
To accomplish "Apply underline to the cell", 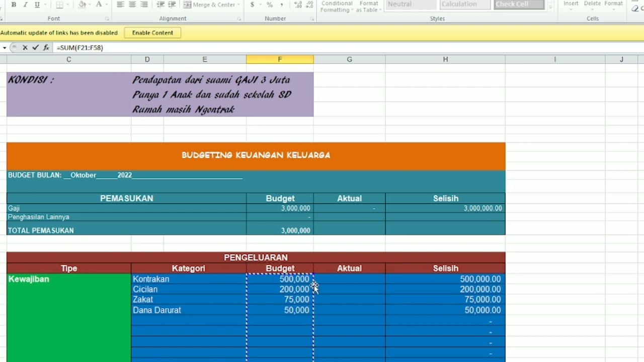I will pyautogui.click(x=37, y=5).
